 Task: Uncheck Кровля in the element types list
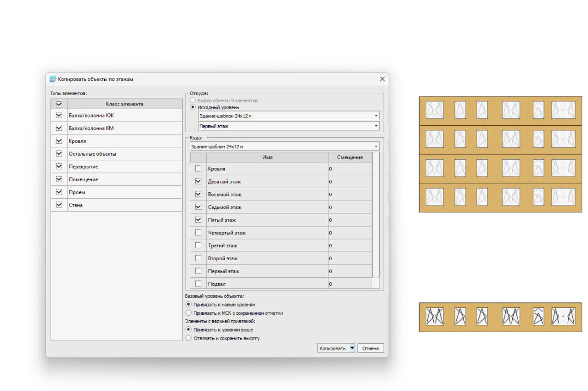[59, 141]
